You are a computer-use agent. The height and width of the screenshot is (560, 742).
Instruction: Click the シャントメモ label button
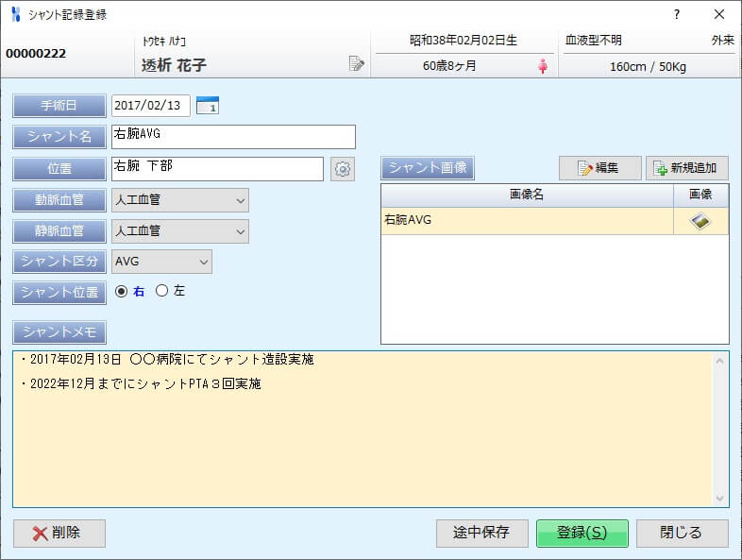tap(59, 332)
